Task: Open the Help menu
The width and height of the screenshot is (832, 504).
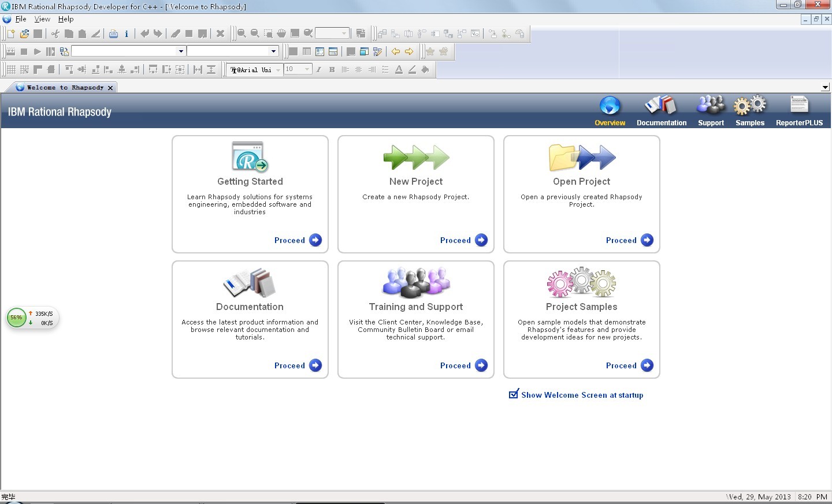Action: (x=66, y=19)
